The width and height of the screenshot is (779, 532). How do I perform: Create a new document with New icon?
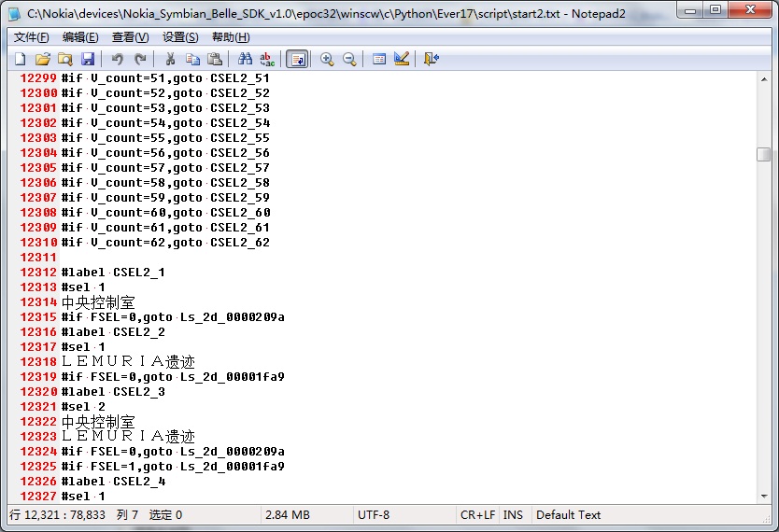(21, 59)
